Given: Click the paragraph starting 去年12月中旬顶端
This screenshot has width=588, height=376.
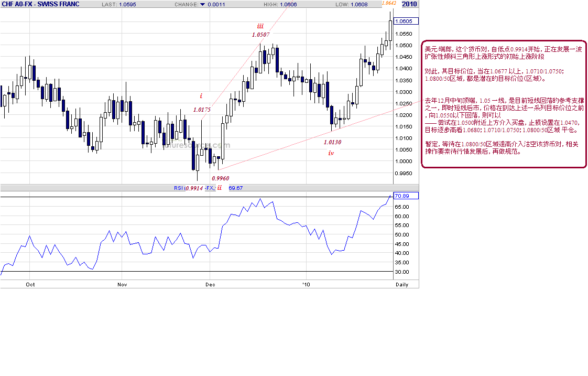Looking at the screenshot, I should [x=504, y=115].
